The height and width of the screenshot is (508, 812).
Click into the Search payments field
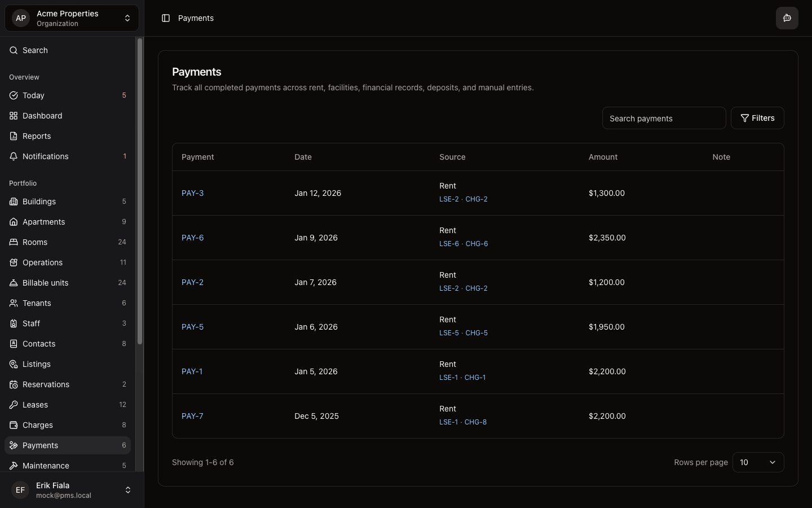coord(664,118)
